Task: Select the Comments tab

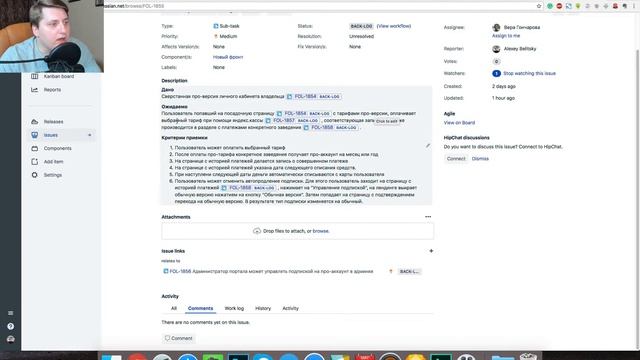Action: click(x=200, y=309)
